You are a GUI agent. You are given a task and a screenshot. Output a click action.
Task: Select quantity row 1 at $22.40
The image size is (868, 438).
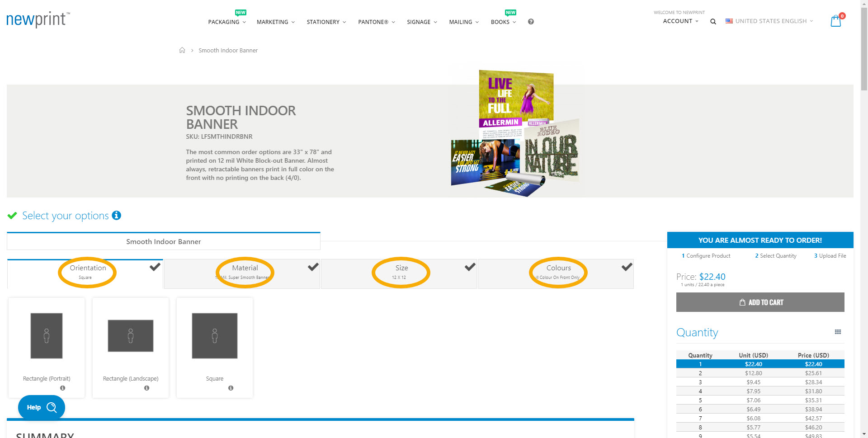760,364
